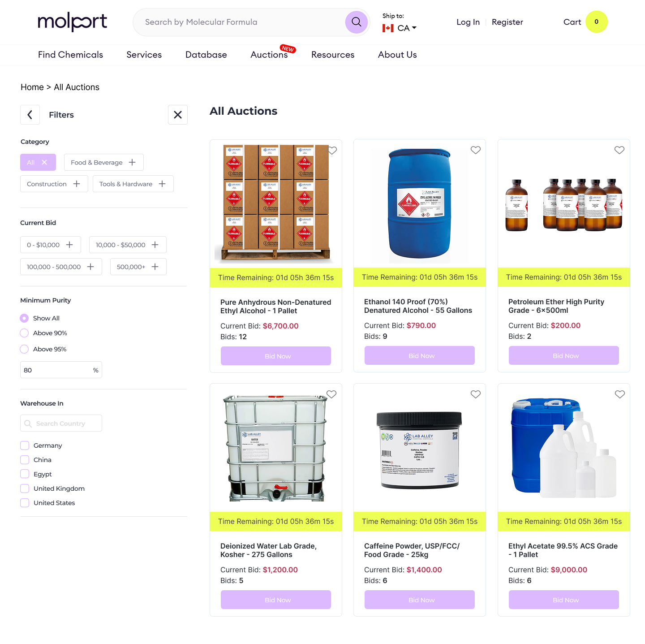Open the Ship to CA country dropdown
Viewport: 645px width, 644px height.
pyautogui.click(x=400, y=28)
